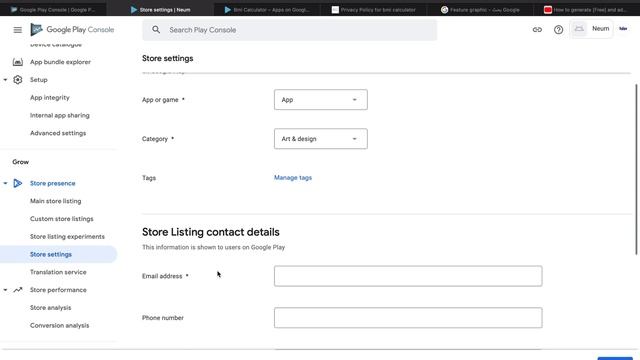Go to Main store listing
This screenshot has width=640, height=360.
point(56,201)
